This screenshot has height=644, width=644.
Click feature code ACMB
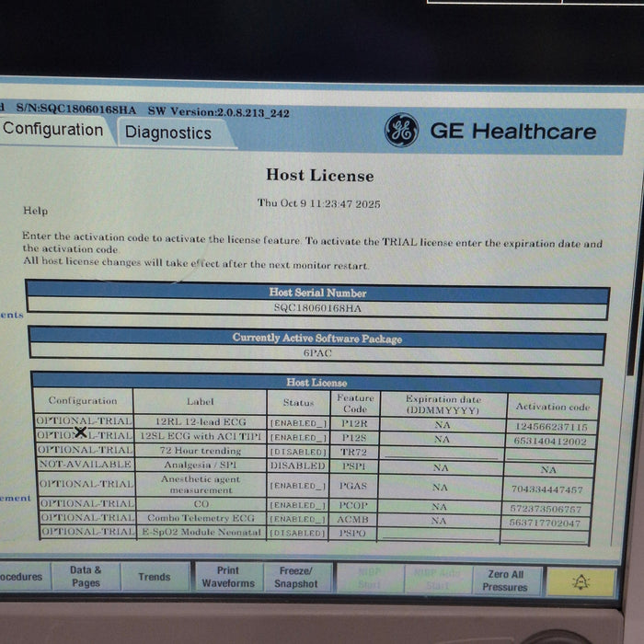(352, 520)
